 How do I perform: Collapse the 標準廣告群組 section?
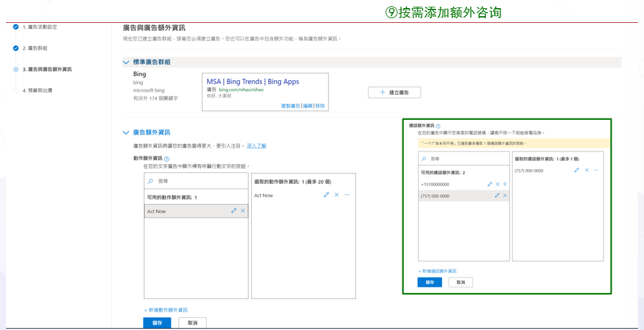126,62
